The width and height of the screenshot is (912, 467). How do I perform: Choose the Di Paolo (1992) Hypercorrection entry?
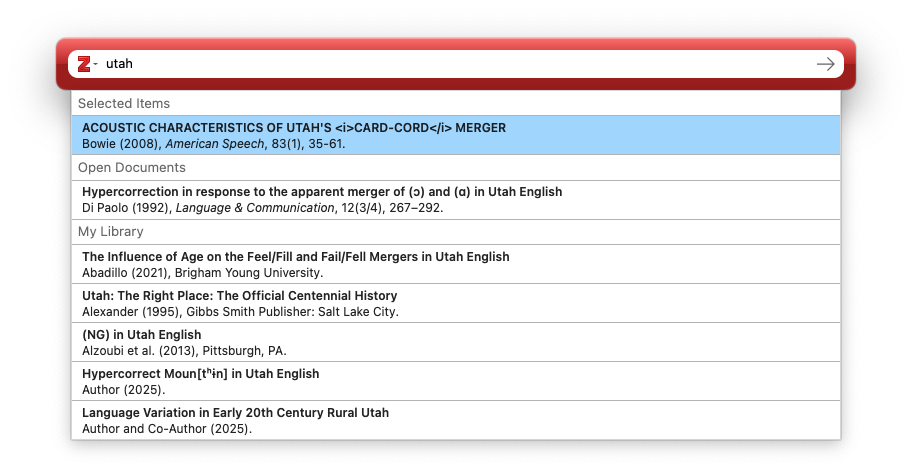[456, 199]
